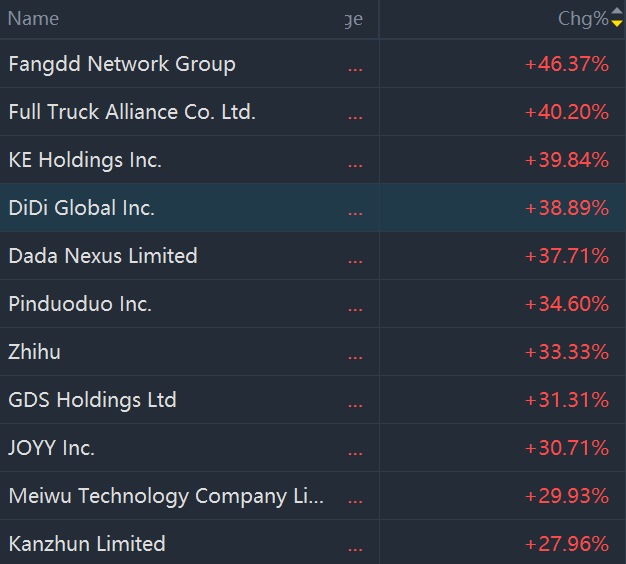Screen dimensions: 626x564
Task: Click the red ellipsis beside JOYY Inc.
Action: [x=355, y=451]
